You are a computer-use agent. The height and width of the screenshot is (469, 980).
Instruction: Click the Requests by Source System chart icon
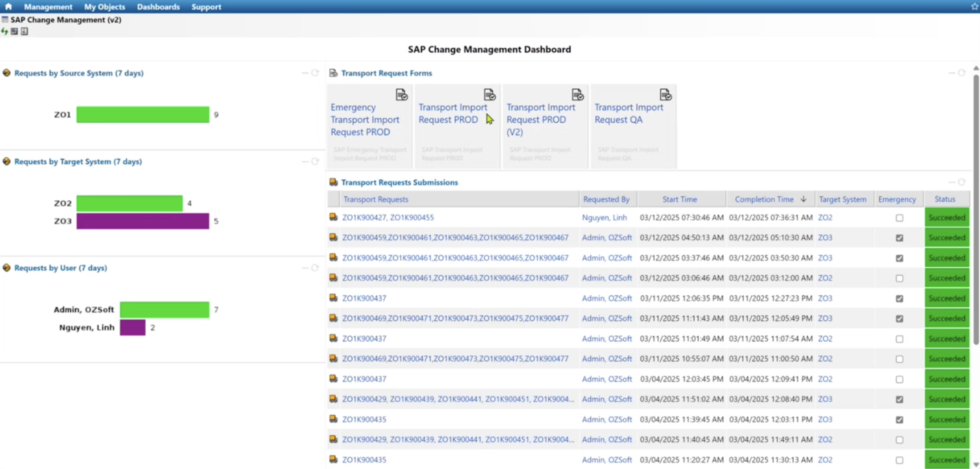click(x=6, y=73)
